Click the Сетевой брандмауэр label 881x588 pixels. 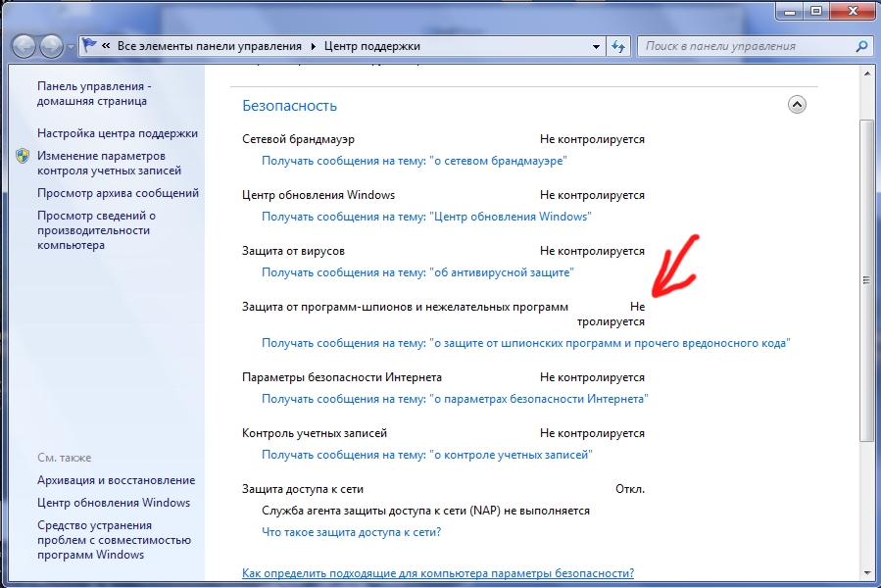[298, 139]
